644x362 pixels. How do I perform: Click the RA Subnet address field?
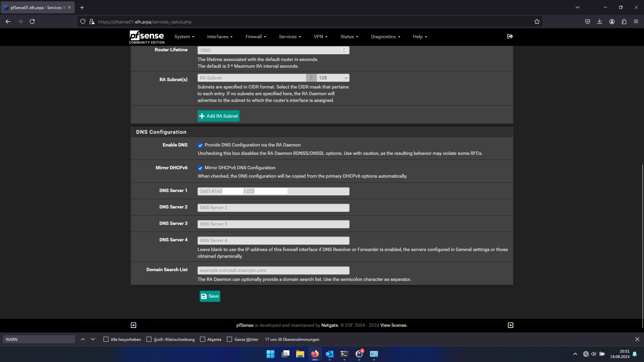click(x=252, y=78)
